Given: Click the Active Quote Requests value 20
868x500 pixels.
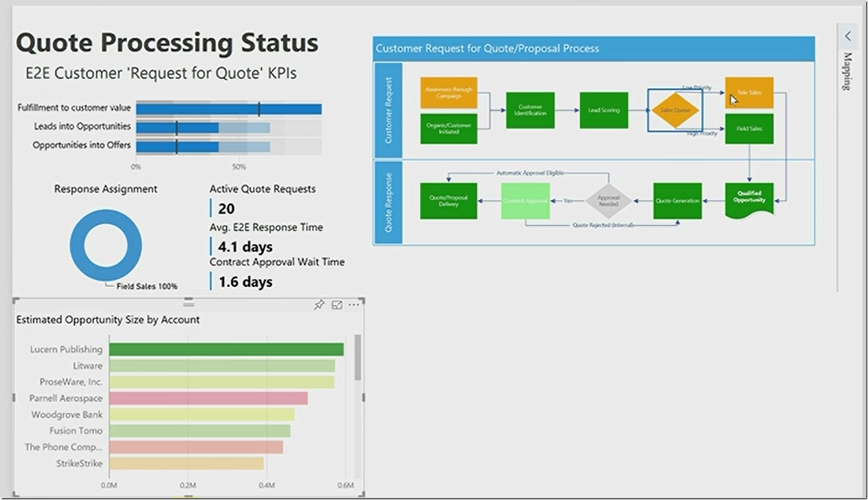Looking at the screenshot, I should (x=226, y=209).
